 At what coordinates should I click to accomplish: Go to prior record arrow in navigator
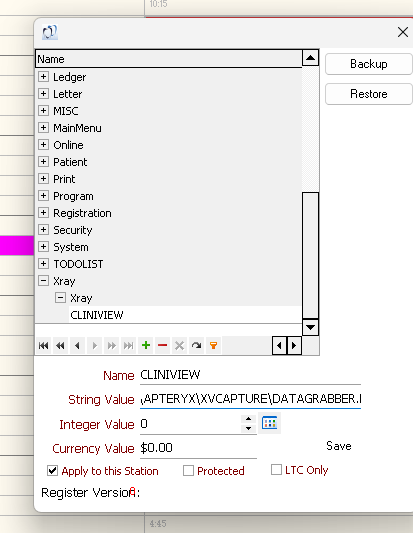pos(78,346)
